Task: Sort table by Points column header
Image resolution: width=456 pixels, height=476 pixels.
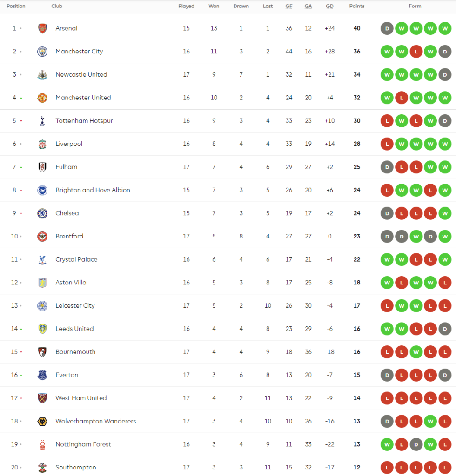Action: click(x=357, y=7)
